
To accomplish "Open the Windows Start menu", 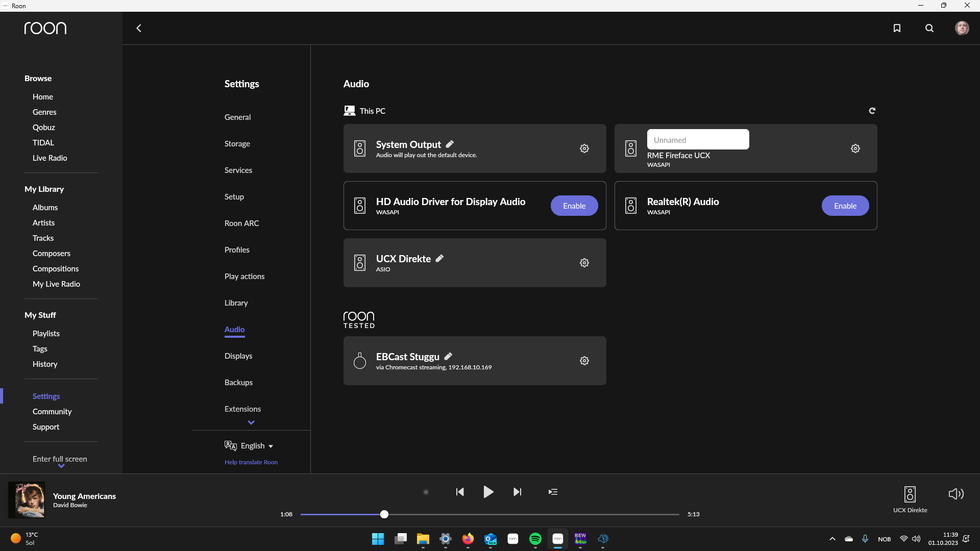I will point(378,539).
